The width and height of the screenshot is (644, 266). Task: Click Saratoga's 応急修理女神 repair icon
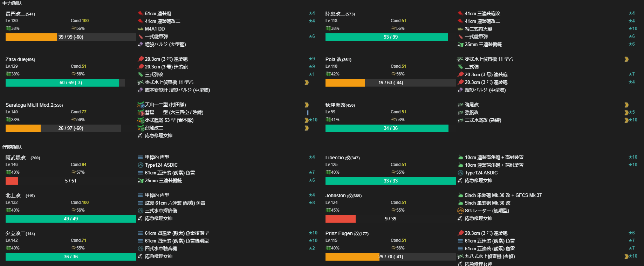pos(141,135)
